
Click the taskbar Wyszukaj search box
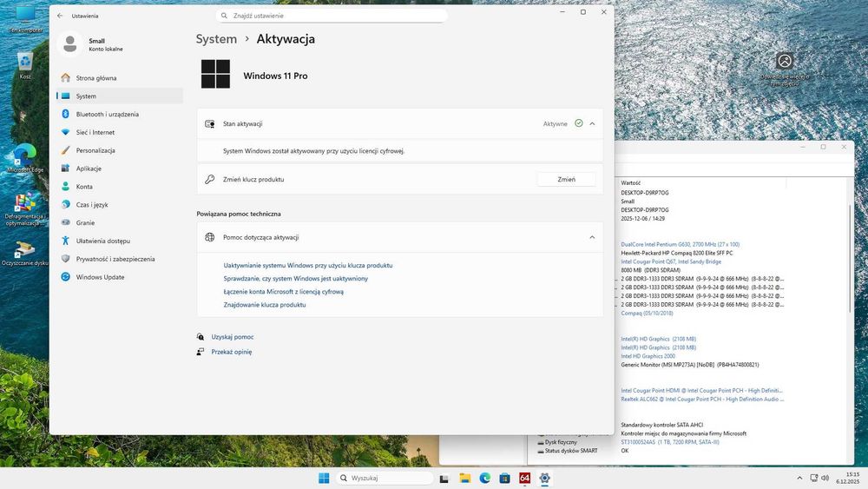385,478
